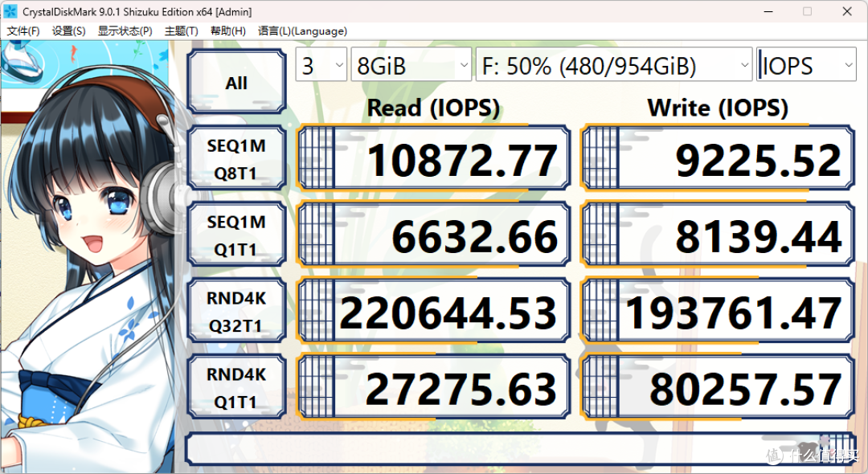Open the 语言(L)(Language) menu
Viewport: 868px width, 474px height.
pos(302,31)
